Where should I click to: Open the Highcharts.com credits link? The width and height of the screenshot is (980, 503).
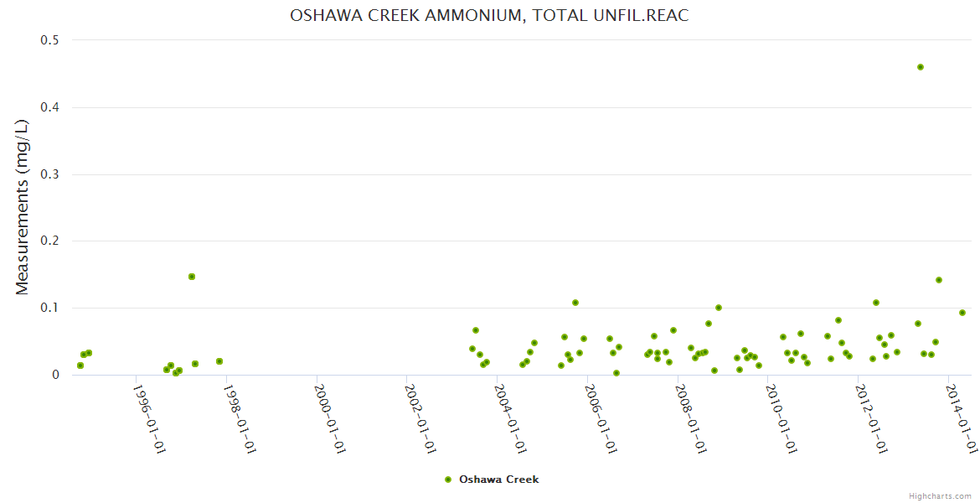(940, 496)
